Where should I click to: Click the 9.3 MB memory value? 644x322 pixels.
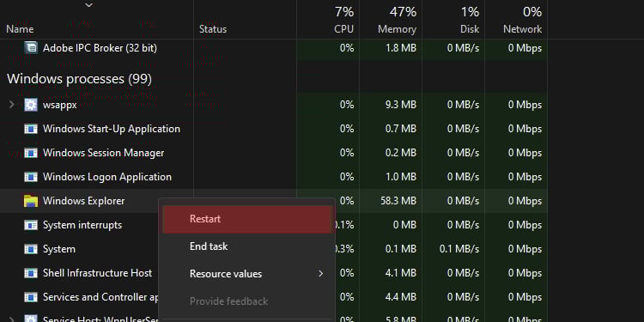[x=401, y=105]
